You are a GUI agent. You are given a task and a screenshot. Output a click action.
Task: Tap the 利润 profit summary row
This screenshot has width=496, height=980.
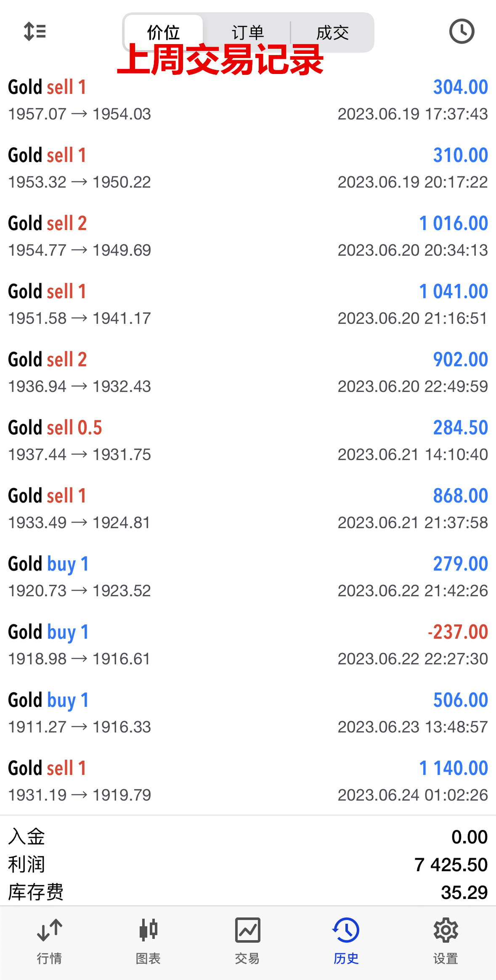coord(248,864)
